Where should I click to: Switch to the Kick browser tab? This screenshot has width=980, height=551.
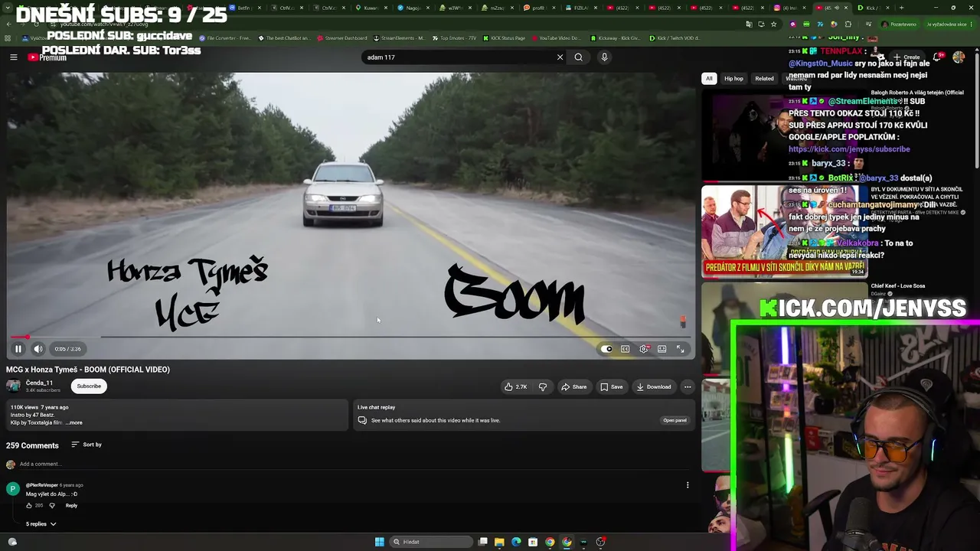point(870,8)
